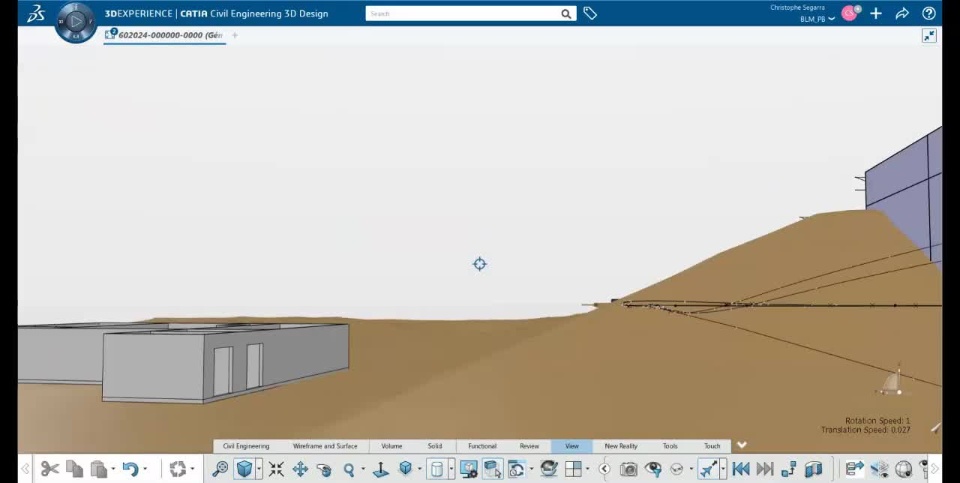Click the Update recycle-arrows icon
960x483 pixels.
178,470
